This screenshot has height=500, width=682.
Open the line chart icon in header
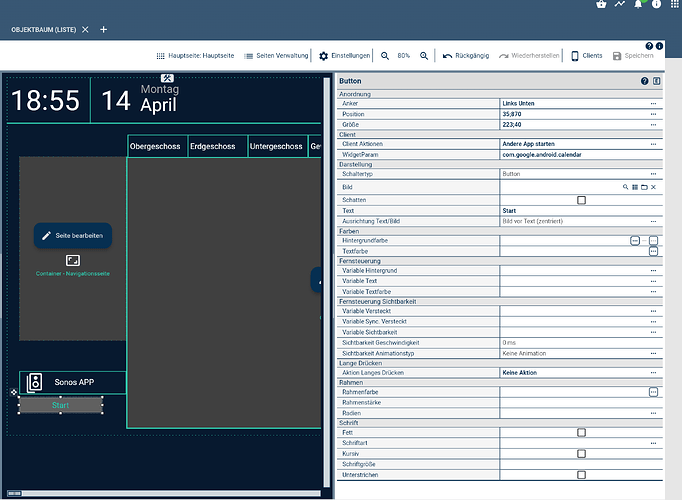coord(620,4)
